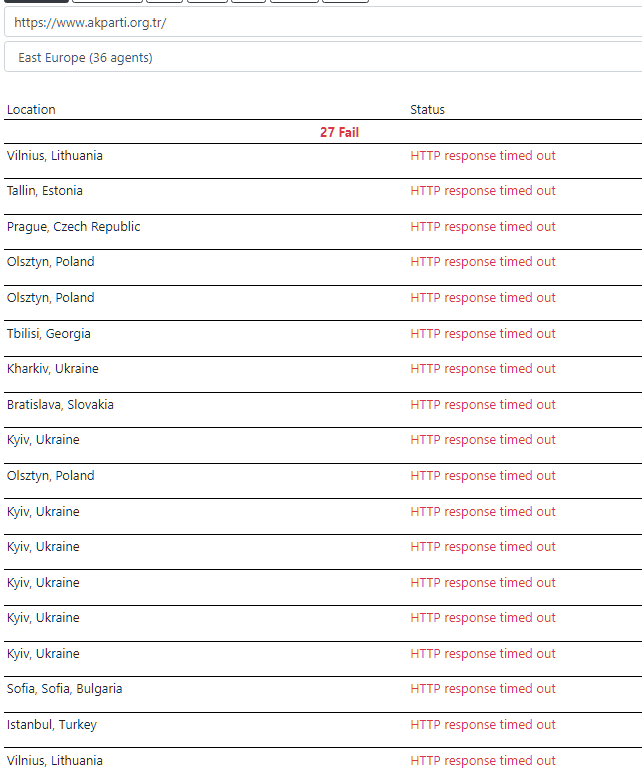Click timed out status for Sofia, Bulgaria
Viewport: 642px width, 783px height.
coord(482,689)
